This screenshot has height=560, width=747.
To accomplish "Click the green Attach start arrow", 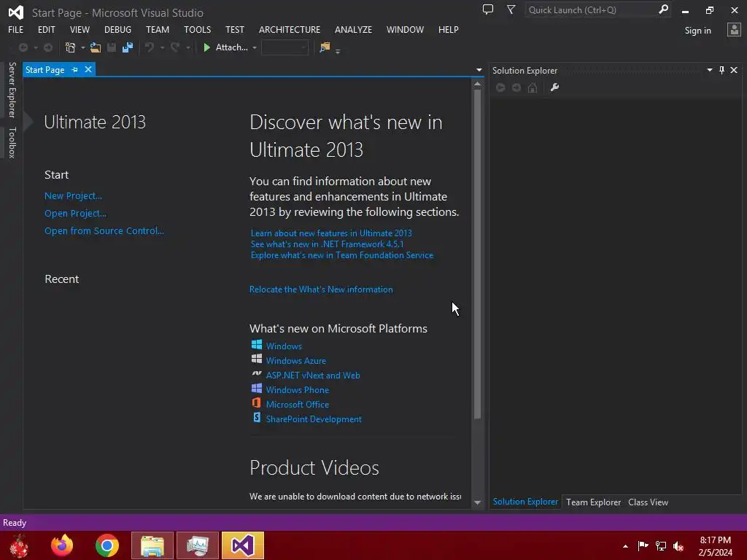I will [x=206, y=47].
